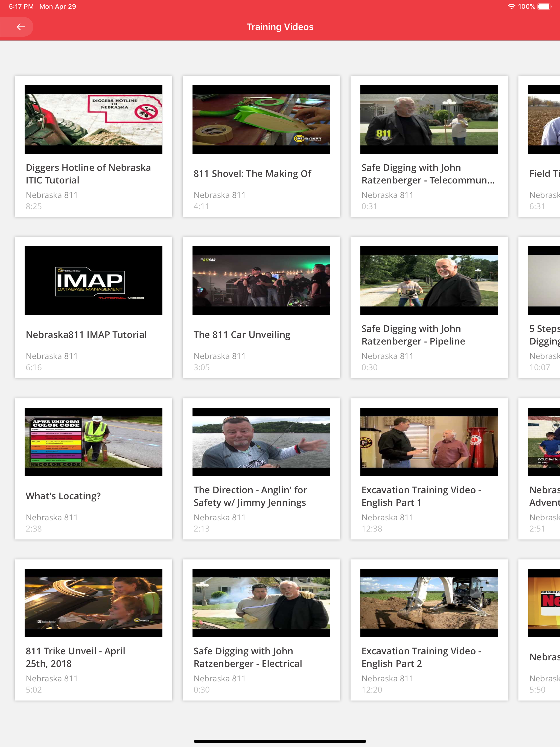Open the Ratzenberger Pipeline video thumbnail

click(x=429, y=281)
